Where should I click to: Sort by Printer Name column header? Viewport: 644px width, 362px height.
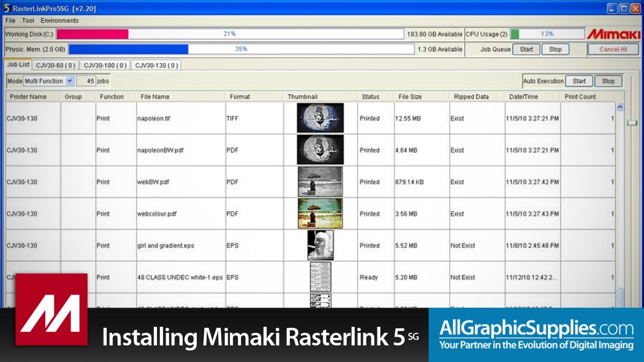coord(33,97)
